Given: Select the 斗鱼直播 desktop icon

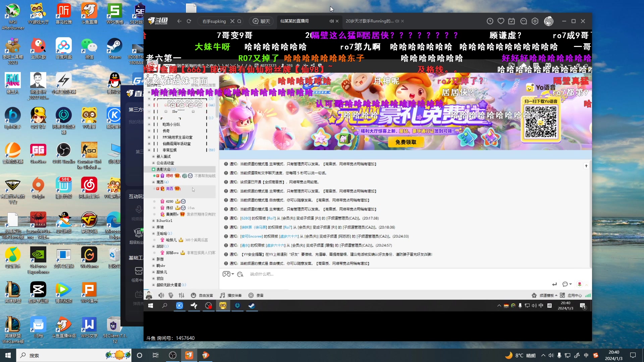Looking at the screenshot, I should click(89, 13).
